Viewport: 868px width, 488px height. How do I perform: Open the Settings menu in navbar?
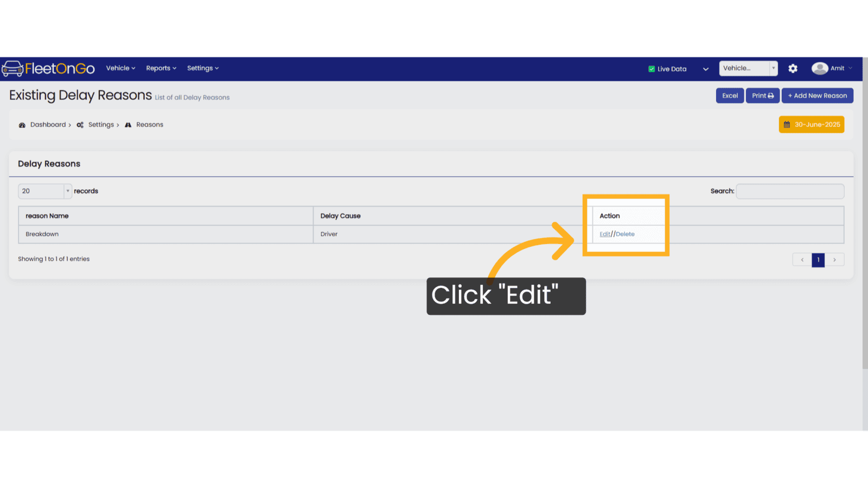(203, 68)
